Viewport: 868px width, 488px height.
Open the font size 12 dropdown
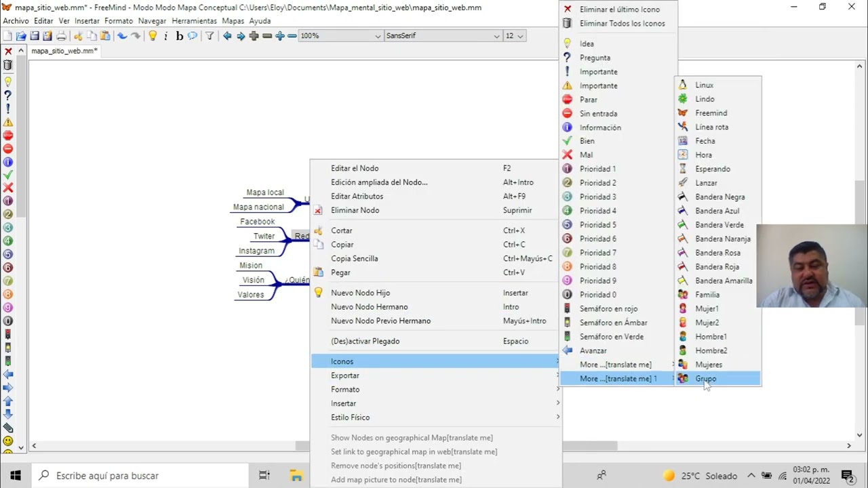coord(520,36)
